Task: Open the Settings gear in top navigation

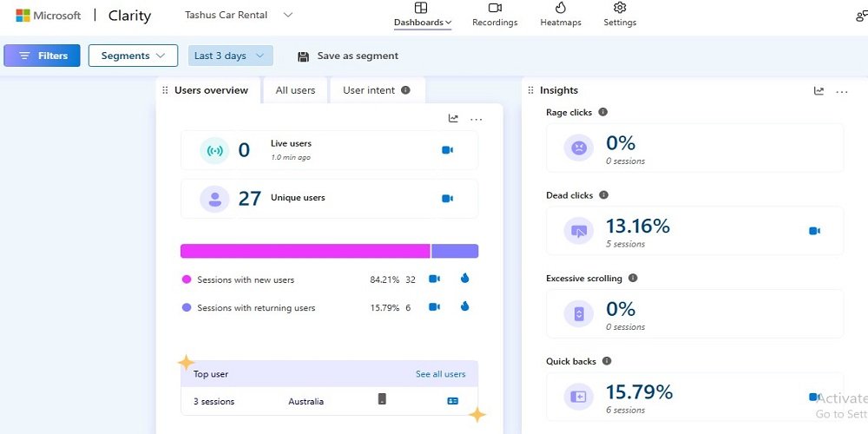Action: pyautogui.click(x=620, y=14)
